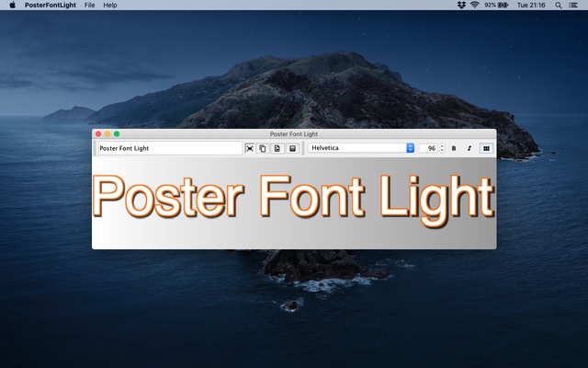588x368 pixels.
Task: Click the font size stepper arrows
Action: click(442, 148)
